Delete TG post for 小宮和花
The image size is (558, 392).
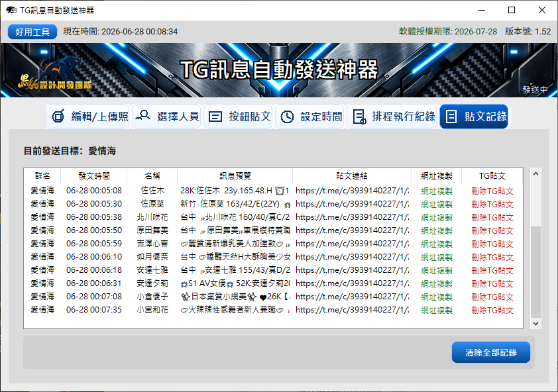[x=492, y=310]
